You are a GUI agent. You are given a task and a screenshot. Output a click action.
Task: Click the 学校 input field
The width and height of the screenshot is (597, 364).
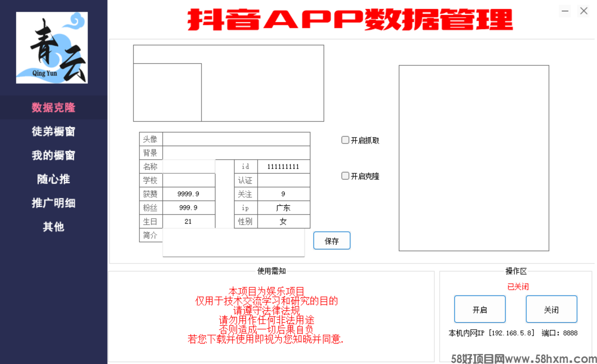(189, 180)
